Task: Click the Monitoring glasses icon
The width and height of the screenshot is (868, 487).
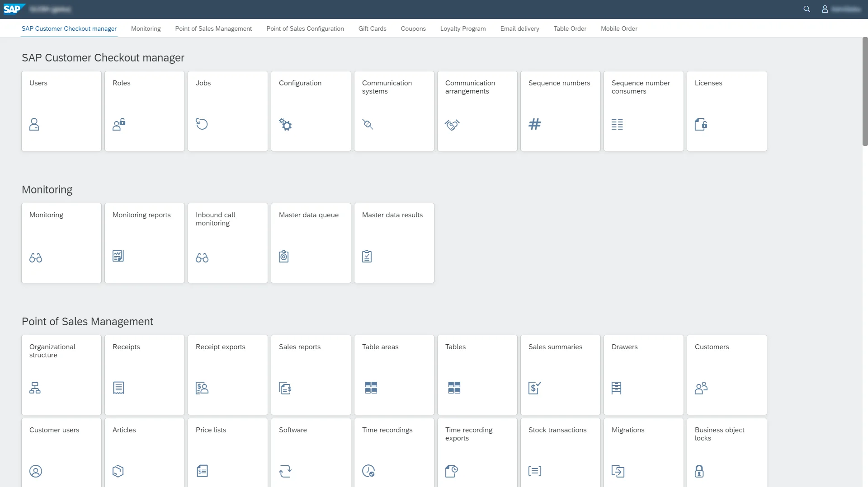Action: pyautogui.click(x=36, y=258)
